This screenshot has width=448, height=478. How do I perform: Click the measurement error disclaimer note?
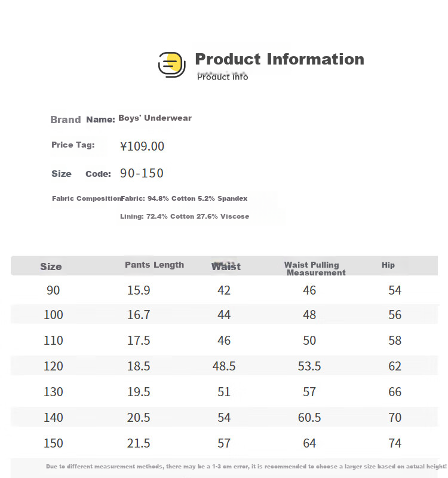[246, 467]
